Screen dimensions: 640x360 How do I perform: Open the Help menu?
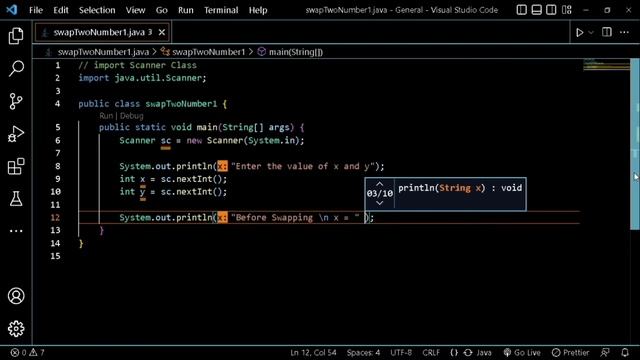(x=258, y=10)
